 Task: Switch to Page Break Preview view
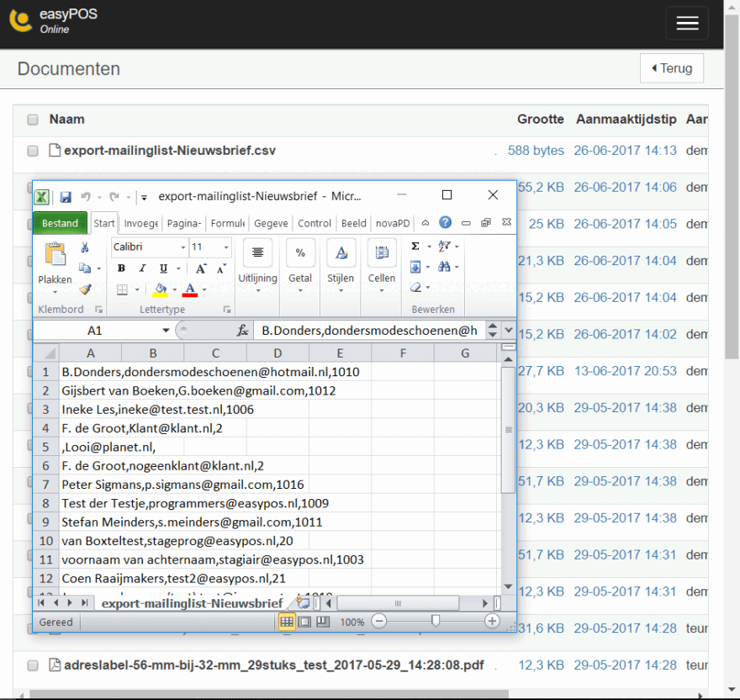pos(323,622)
